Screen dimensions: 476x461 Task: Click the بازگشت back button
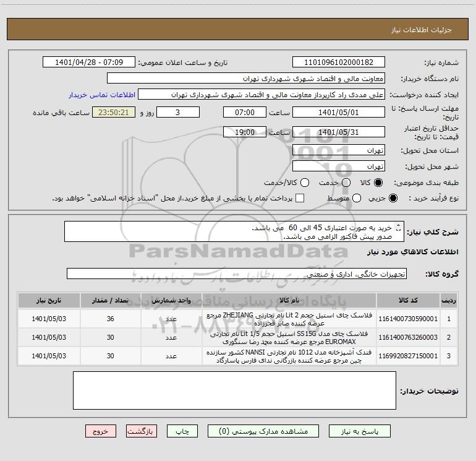[x=142, y=431]
